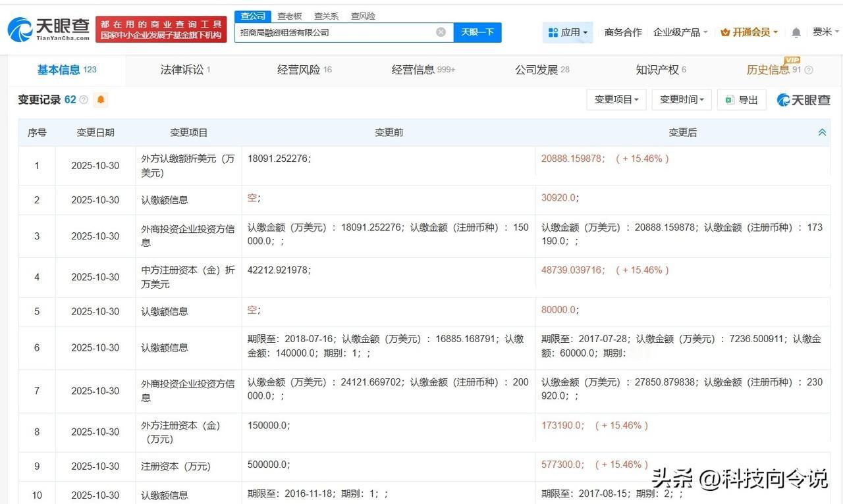This screenshot has height=504, width=843.
Task: Click the question mark icon after 变更记录 62
Action: 83,99
